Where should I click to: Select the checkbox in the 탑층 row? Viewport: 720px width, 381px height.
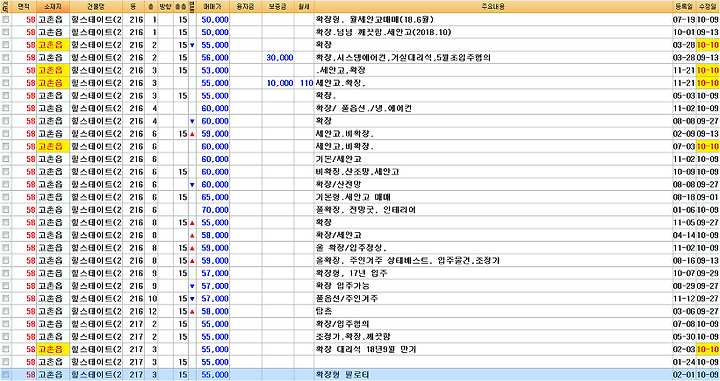(6, 311)
